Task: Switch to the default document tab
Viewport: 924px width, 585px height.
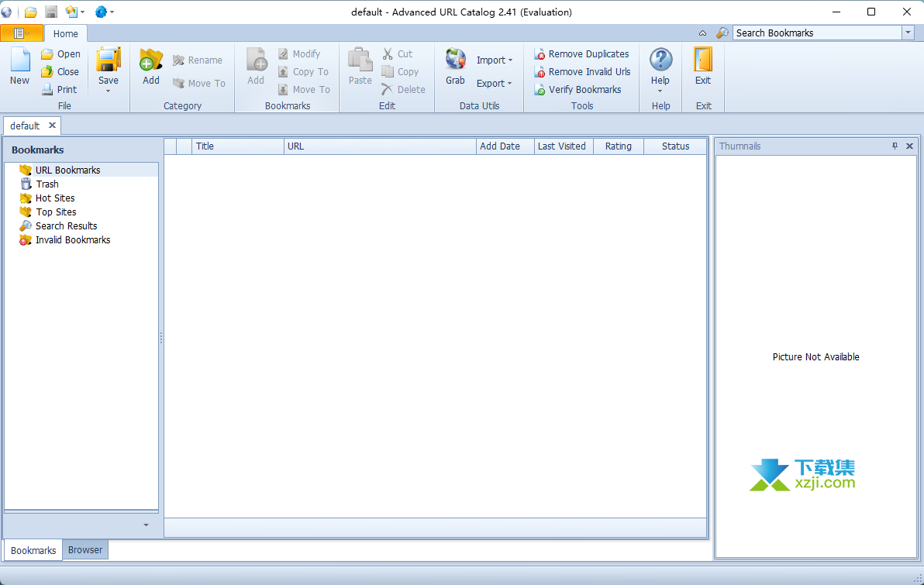Action: tap(25, 126)
